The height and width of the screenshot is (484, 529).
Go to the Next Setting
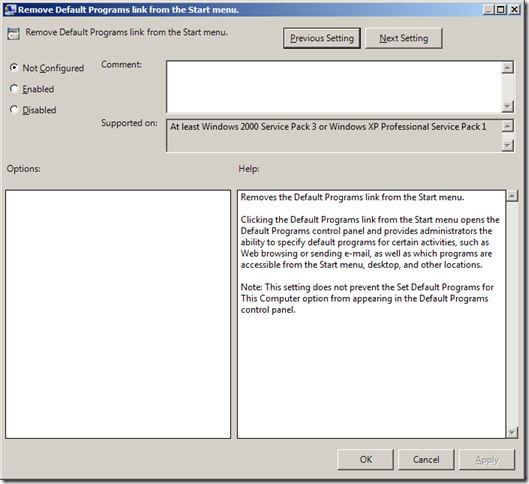(403, 38)
